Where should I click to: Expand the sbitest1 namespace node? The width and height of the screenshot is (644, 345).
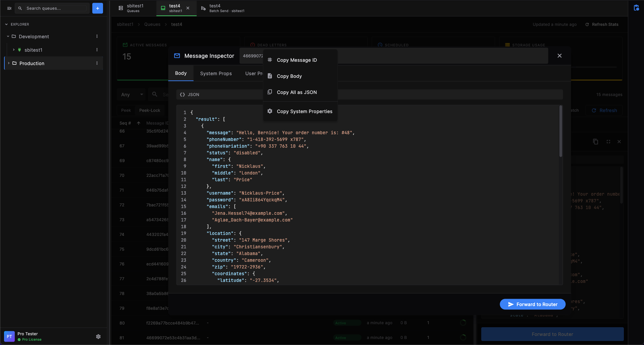pyautogui.click(x=14, y=50)
